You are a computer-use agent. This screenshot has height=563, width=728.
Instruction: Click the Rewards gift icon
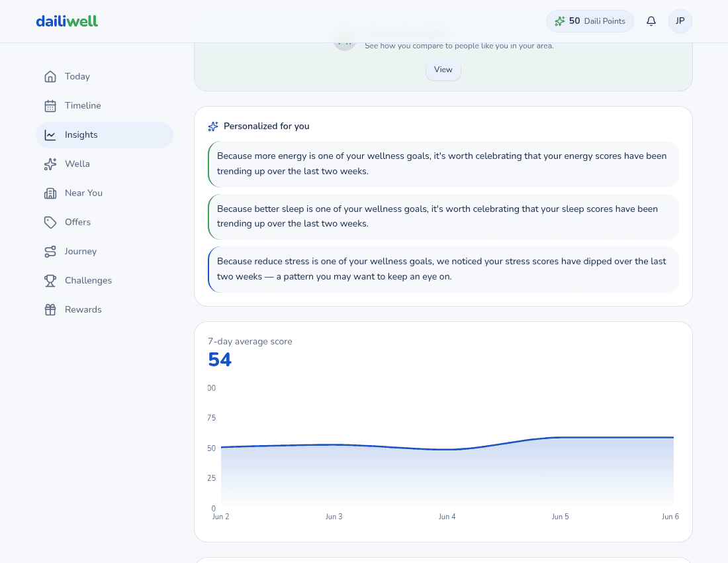pyautogui.click(x=50, y=310)
